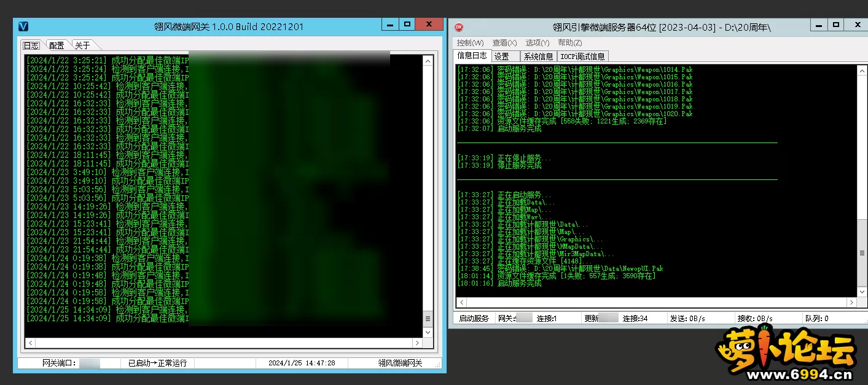Image resolution: width=868 pixels, height=385 pixels.
Task: Select the 正在加载计都现世\Mir3MapData\ line
Action: coord(536,254)
